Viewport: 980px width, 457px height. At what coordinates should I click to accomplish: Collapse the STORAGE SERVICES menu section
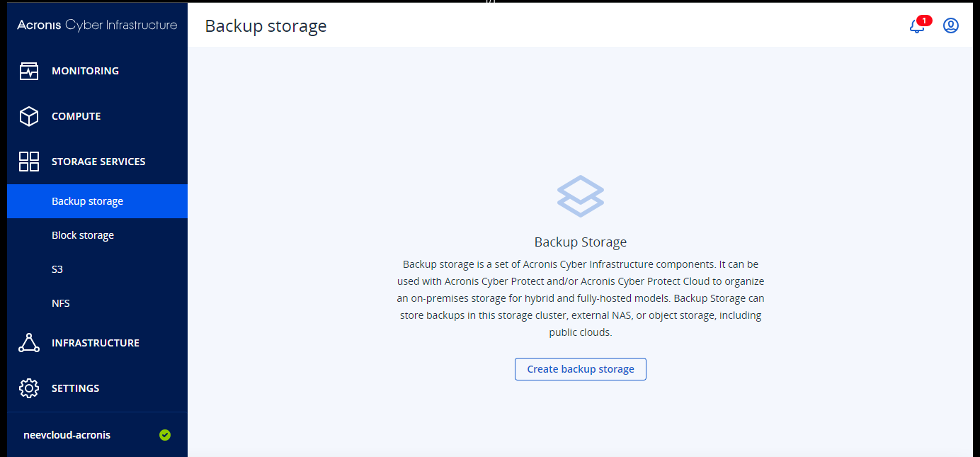click(98, 162)
